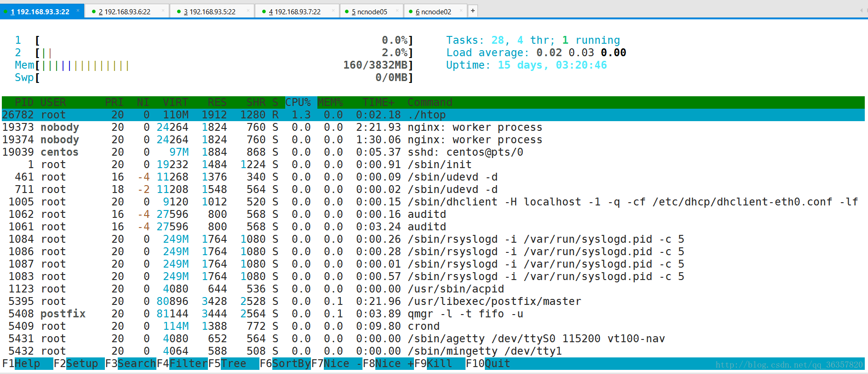Click the Tasks: 28 summary text
The image size is (868, 374).
(x=533, y=40)
